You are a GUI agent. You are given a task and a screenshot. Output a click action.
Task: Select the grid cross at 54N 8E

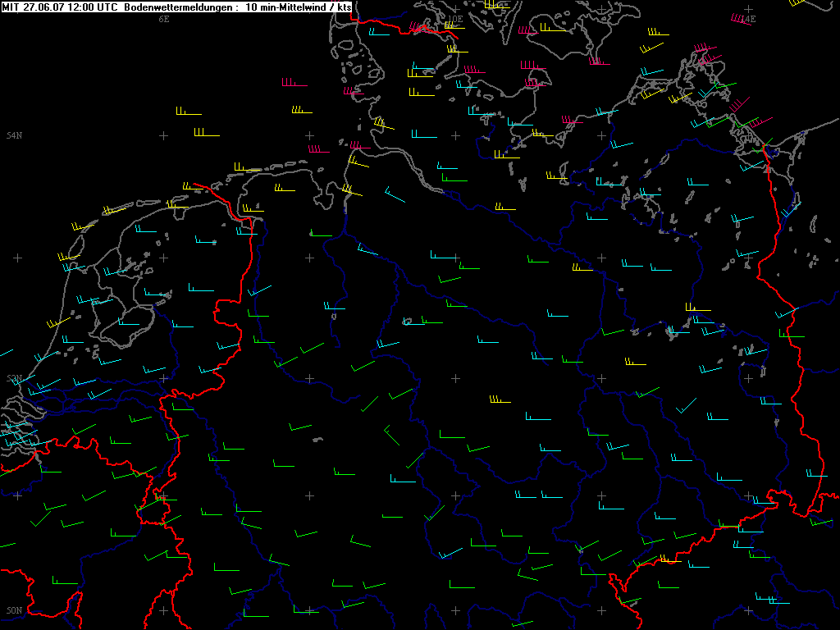(309, 135)
